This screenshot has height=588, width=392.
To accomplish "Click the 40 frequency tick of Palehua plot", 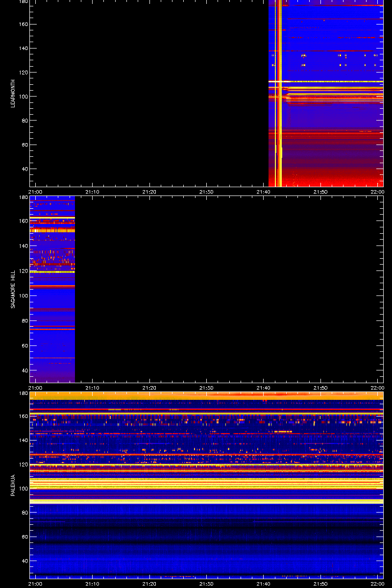I will pyautogui.click(x=25, y=561).
